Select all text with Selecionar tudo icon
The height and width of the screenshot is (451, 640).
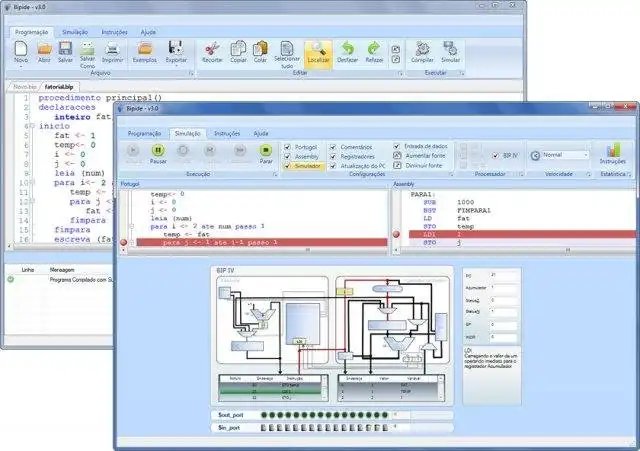tap(287, 54)
